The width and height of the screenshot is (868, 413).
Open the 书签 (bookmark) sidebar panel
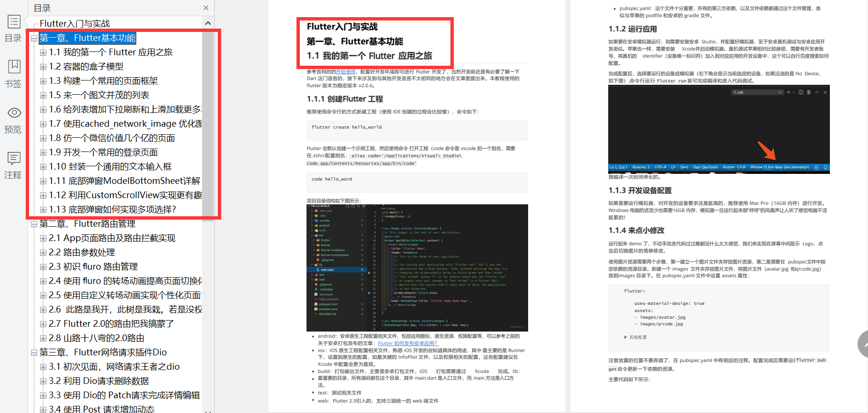(13, 74)
